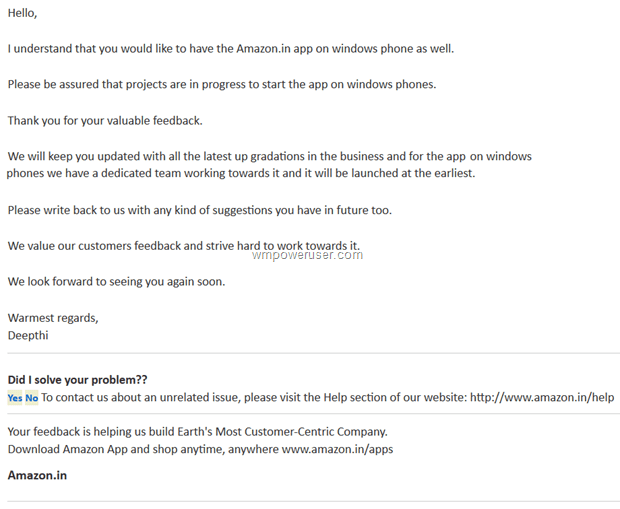The width and height of the screenshot is (620, 509).
Task: Click the No feedback link
Action: pos(32,397)
